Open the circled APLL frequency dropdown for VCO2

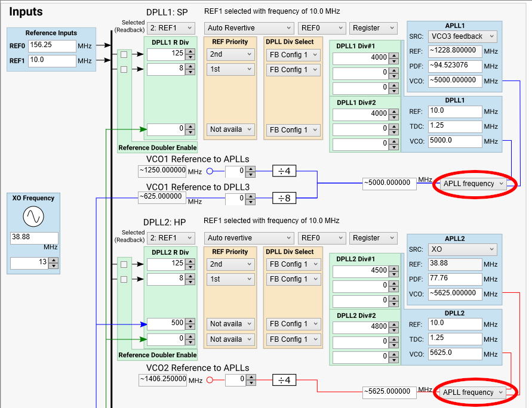(x=473, y=392)
